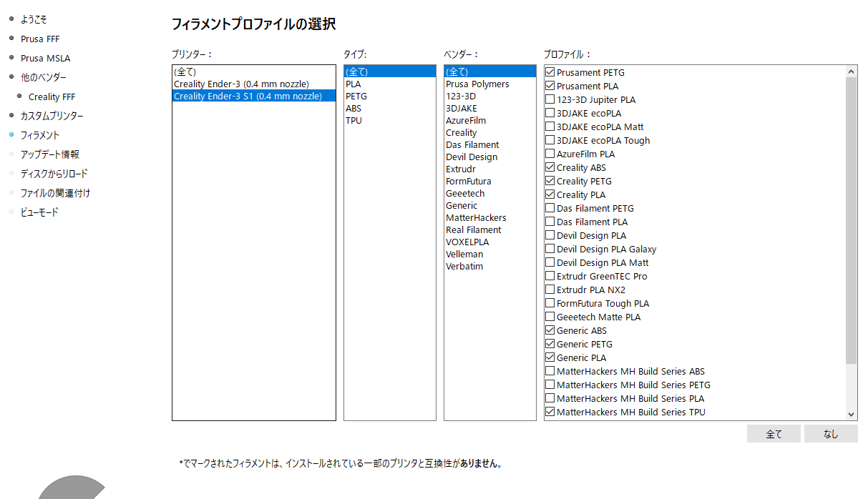Check the Das Filament PETG profile
868x499 pixels.
click(550, 208)
